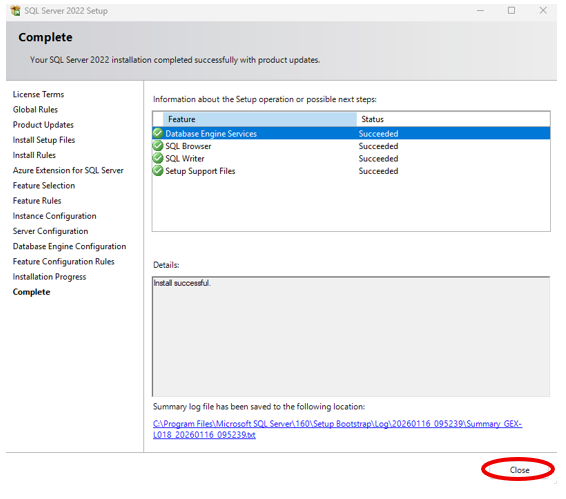Screen dimensions: 566x499
Task: Click inside the Details text box
Action: [351, 337]
